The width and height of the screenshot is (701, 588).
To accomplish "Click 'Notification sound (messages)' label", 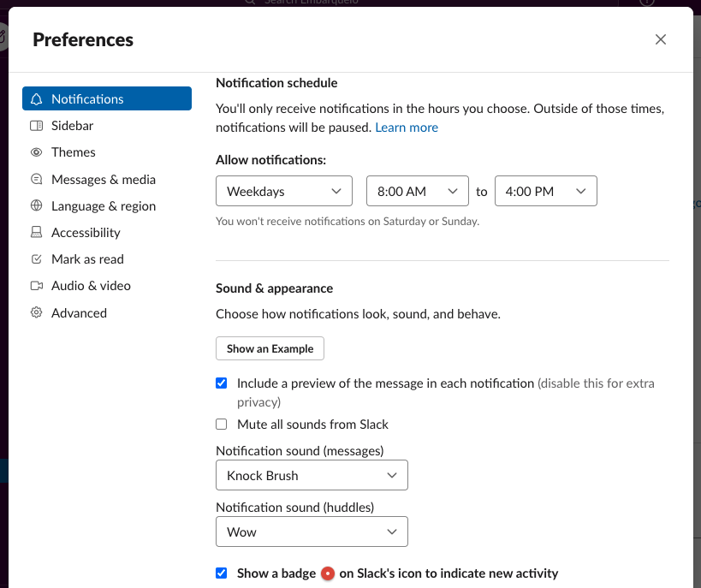I will (300, 451).
